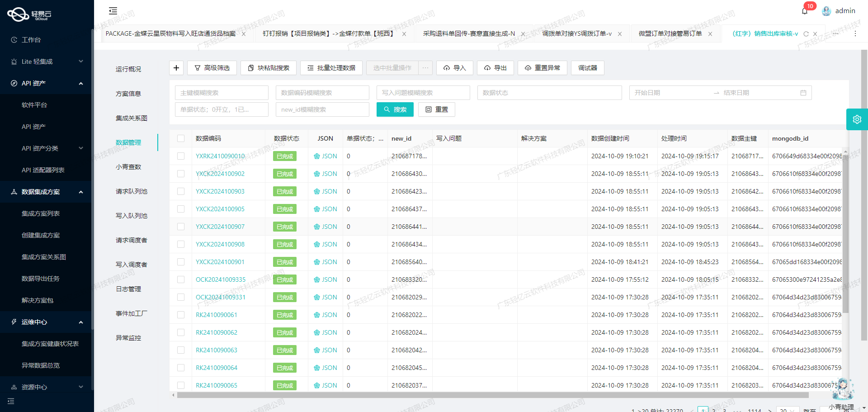Image resolution: width=868 pixels, height=412 pixels.
Task: Collapse the sidebar via hamburger icon
Action: tap(113, 10)
